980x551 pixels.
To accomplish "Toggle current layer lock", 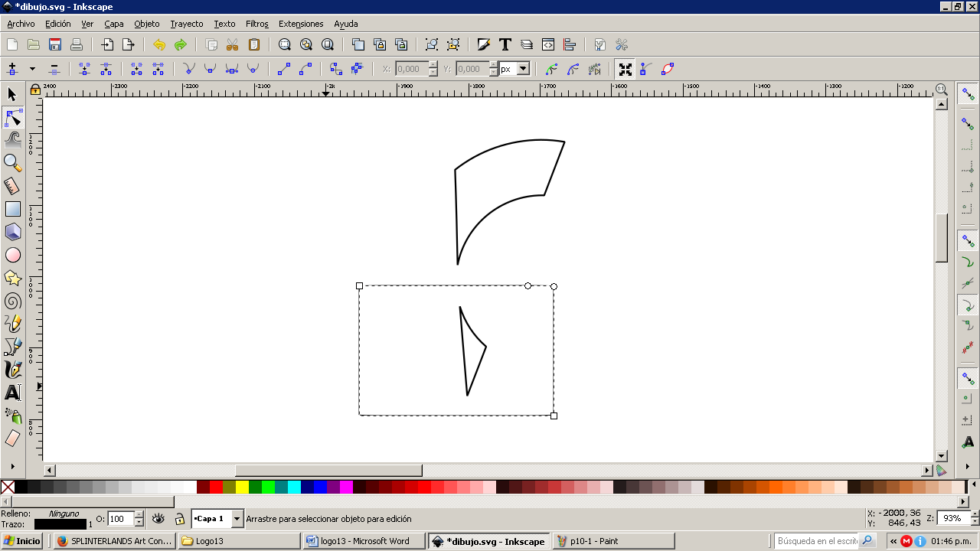I will (179, 519).
